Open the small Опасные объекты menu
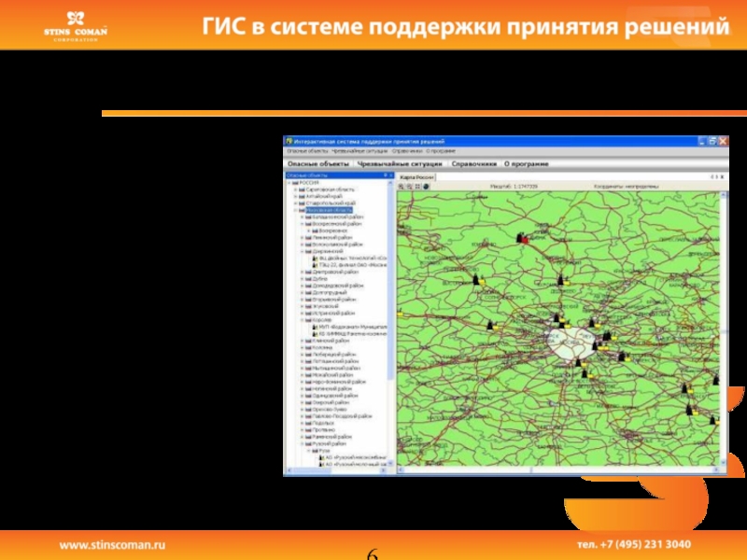Viewport: 747px width, 560px height. (307, 151)
